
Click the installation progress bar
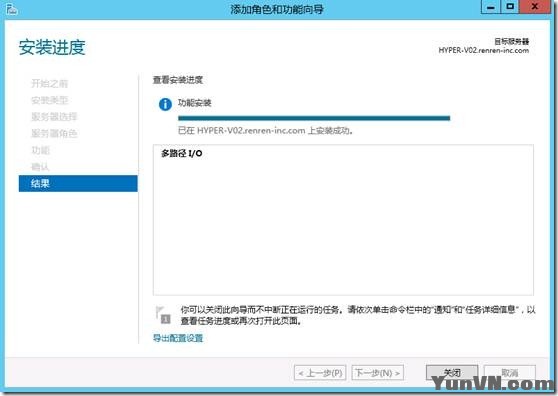[x=314, y=118]
